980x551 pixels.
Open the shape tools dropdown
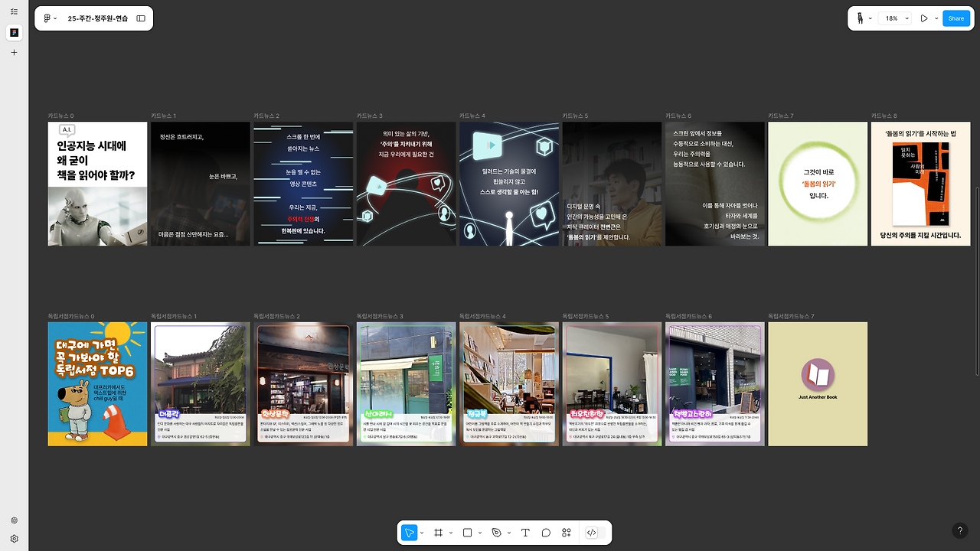point(480,533)
